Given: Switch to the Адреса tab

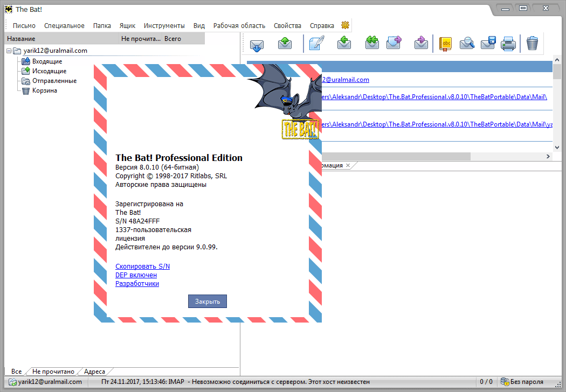Looking at the screenshot, I should 94,372.
